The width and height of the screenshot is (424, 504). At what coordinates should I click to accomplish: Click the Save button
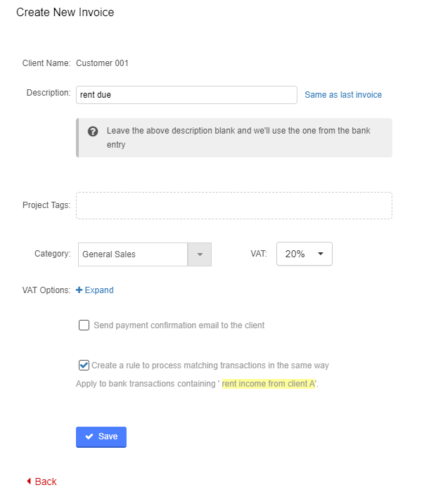coord(101,437)
